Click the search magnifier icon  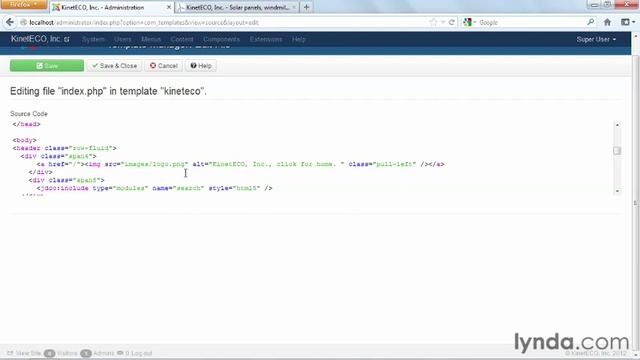tap(590, 22)
